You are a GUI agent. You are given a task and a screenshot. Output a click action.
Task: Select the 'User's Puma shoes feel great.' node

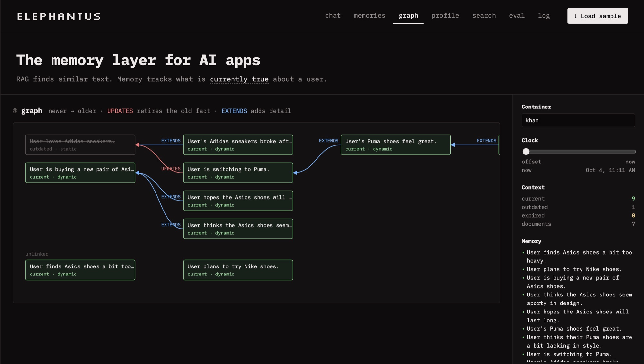(396, 145)
